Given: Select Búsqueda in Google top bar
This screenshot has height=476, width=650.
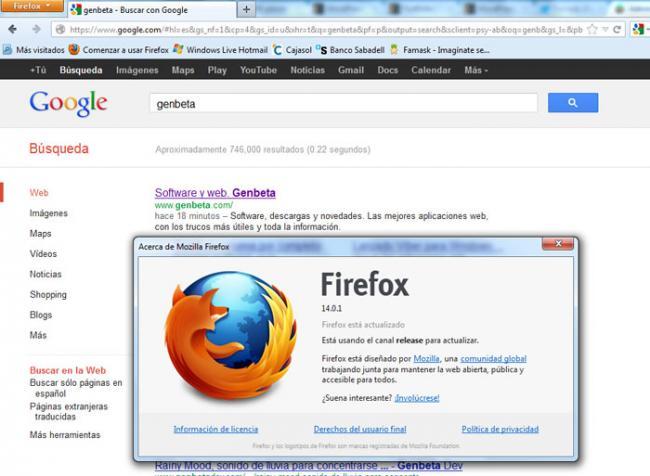Looking at the screenshot, I should tap(81, 70).
